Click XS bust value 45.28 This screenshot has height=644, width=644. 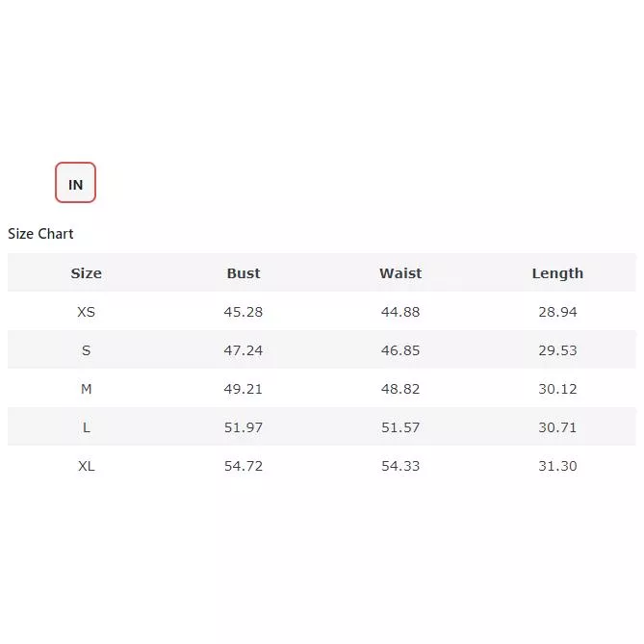pyautogui.click(x=244, y=312)
